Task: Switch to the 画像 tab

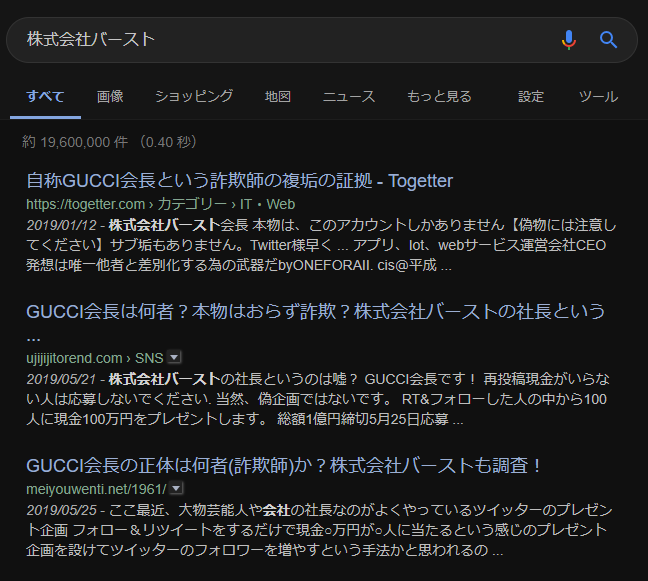Action: [110, 97]
